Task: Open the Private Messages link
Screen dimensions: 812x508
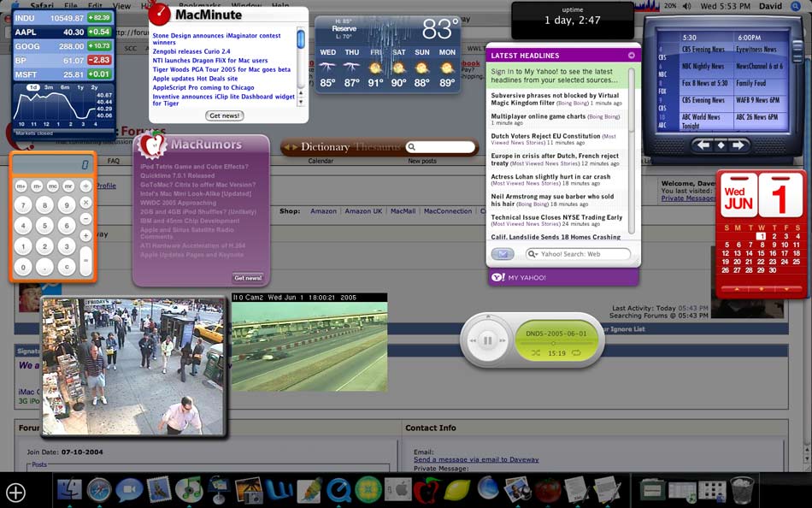Action: (688, 198)
